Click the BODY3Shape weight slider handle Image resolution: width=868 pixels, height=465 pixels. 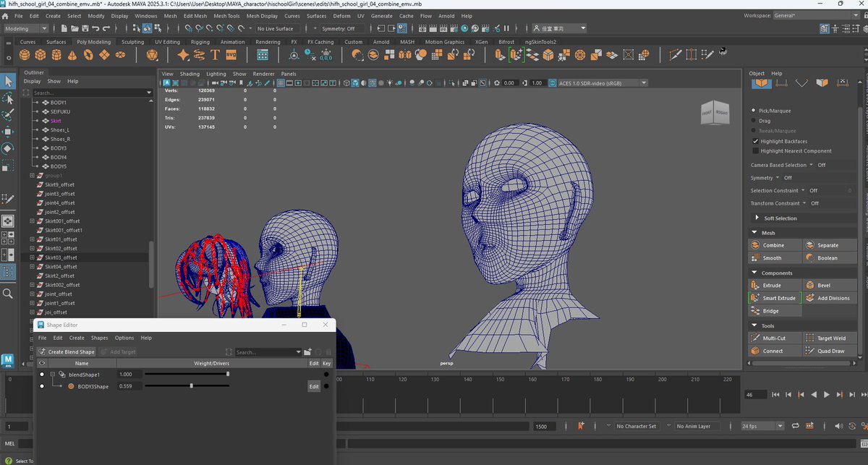tap(191, 386)
